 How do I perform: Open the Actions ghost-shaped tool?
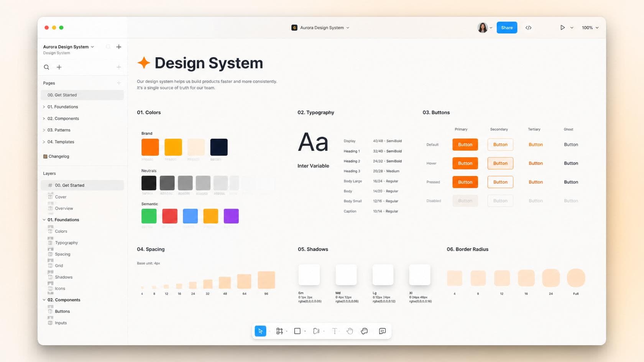click(364, 331)
